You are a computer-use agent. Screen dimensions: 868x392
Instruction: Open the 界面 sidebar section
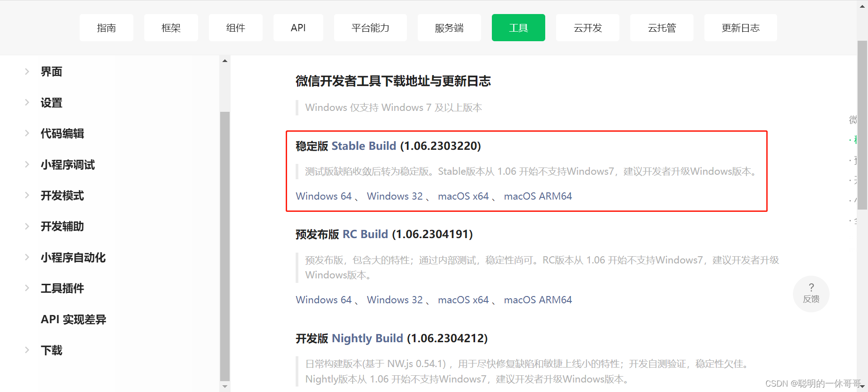[x=52, y=72]
